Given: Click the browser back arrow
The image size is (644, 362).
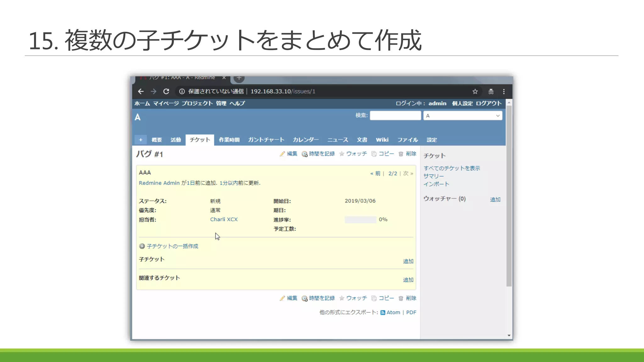Looking at the screenshot, I should [x=141, y=91].
